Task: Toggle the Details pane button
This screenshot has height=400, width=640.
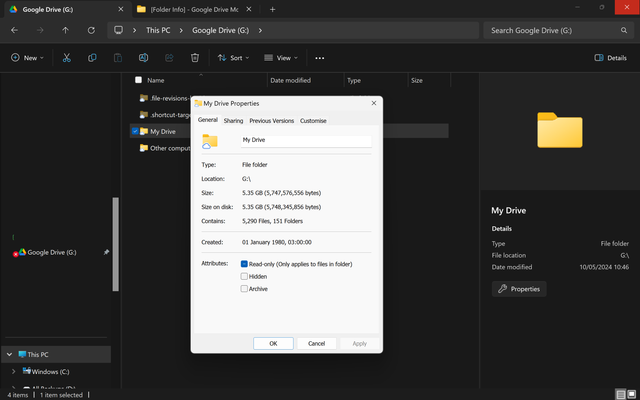Action: coord(610,58)
